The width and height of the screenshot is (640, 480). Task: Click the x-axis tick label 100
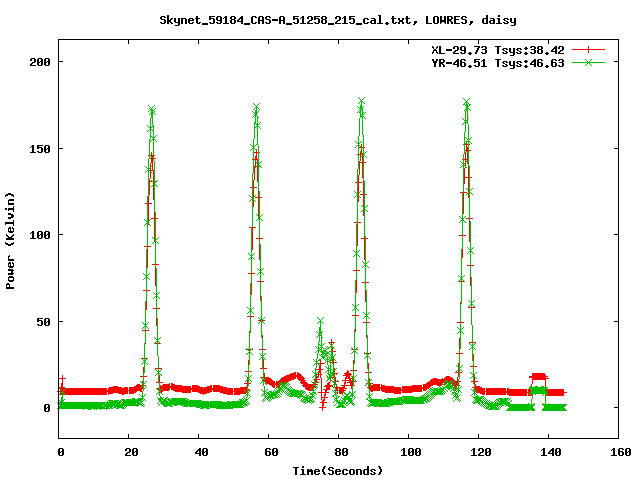(x=411, y=452)
